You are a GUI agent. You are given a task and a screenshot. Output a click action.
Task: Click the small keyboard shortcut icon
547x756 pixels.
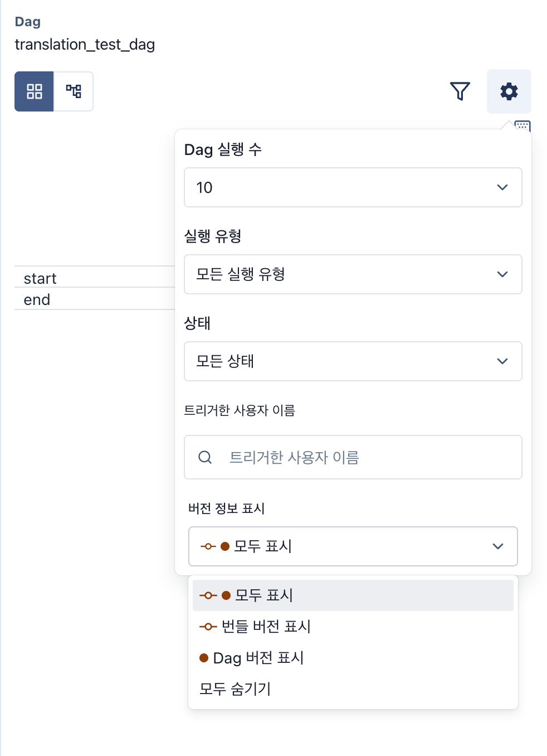click(x=522, y=125)
